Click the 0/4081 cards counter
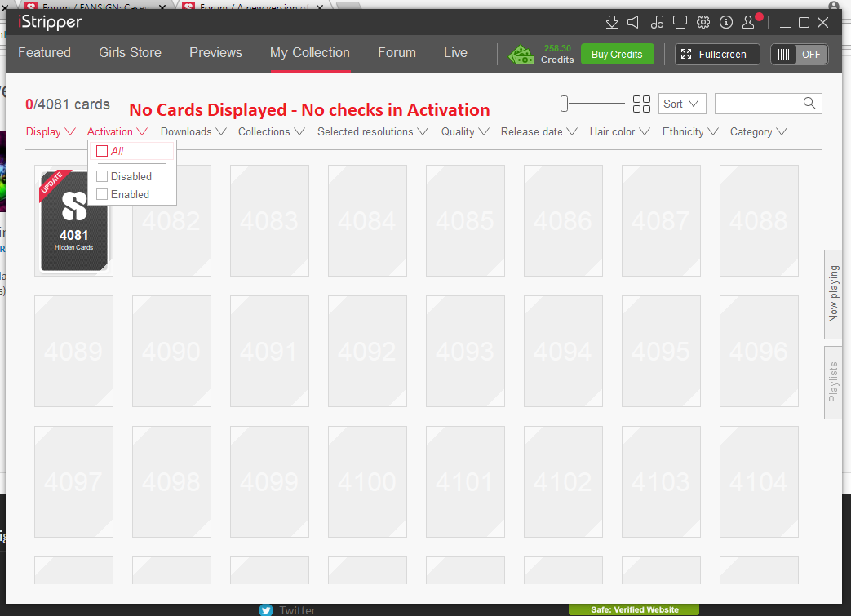The width and height of the screenshot is (851, 616). [68, 104]
